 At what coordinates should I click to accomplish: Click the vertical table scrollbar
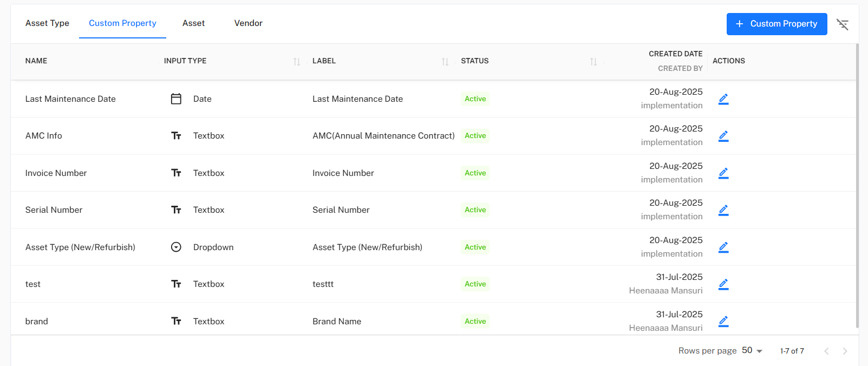pyautogui.click(x=857, y=184)
